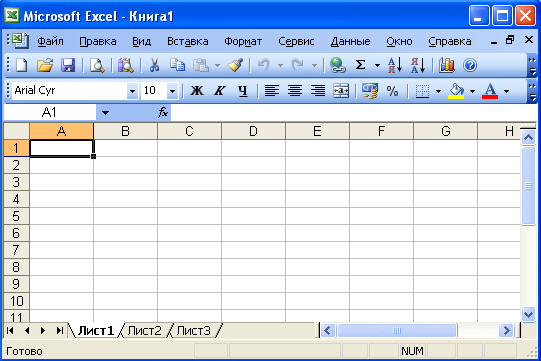Click inside the formula bar

click(354, 113)
